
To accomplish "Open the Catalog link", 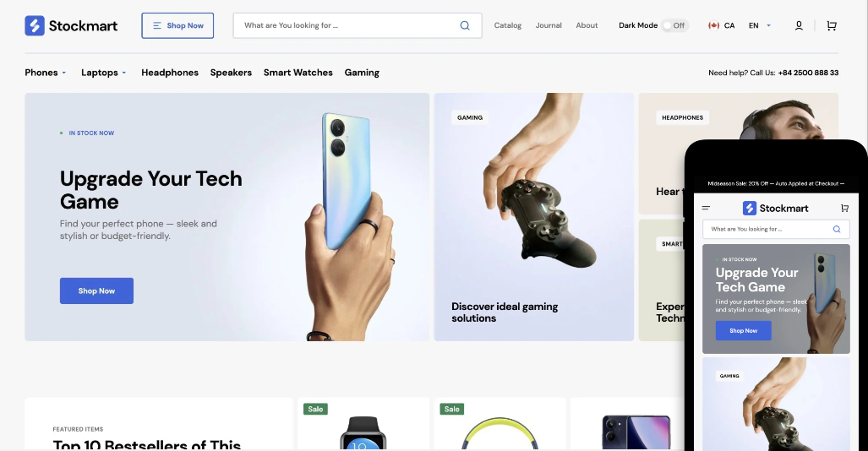I will (x=508, y=25).
